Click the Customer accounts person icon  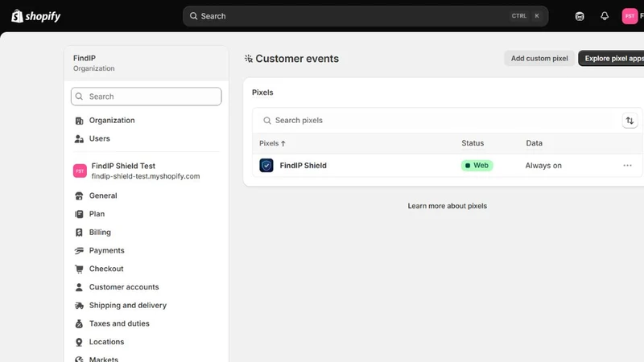79,287
